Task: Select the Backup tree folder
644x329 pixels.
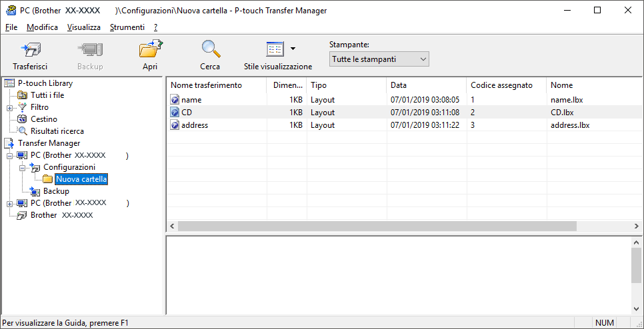Action: click(56, 191)
